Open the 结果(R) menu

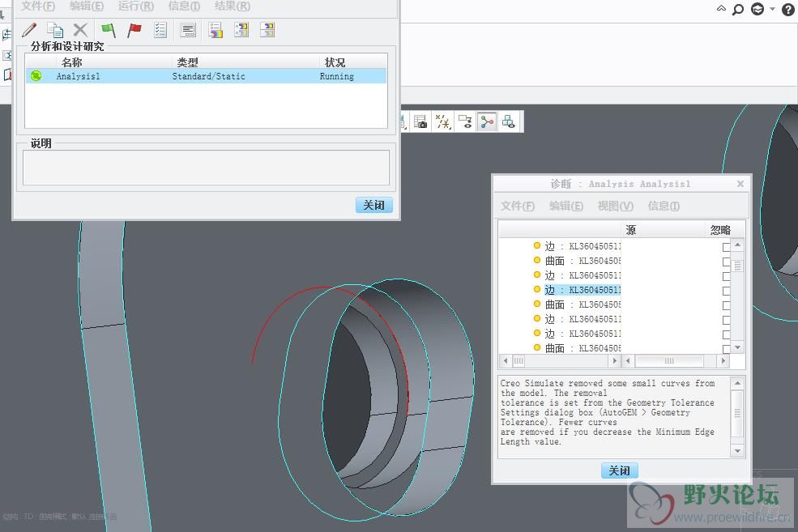click(x=233, y=6)
